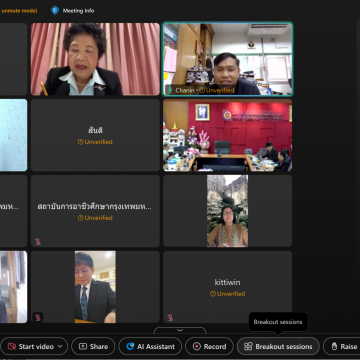Viewport: 360px width, 360px height.
Task: Click the crossed-out camera icon on Start video
Action: pyautogui.click(x=12, y=346)
